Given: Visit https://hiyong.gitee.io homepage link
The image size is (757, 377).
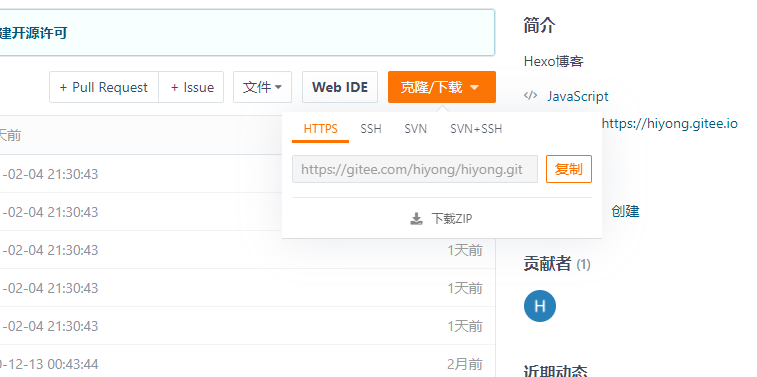Looking at the screenshot, I should (x=670, y=124).
